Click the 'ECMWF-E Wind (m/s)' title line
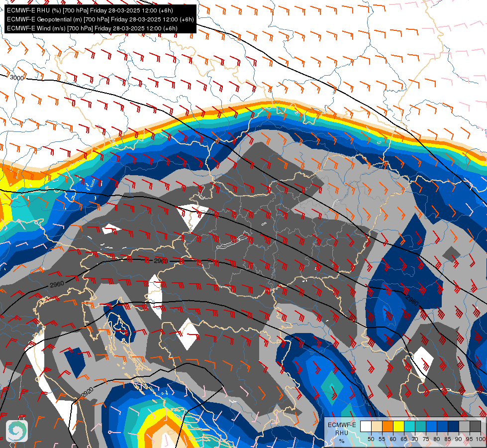 (92, 28)
